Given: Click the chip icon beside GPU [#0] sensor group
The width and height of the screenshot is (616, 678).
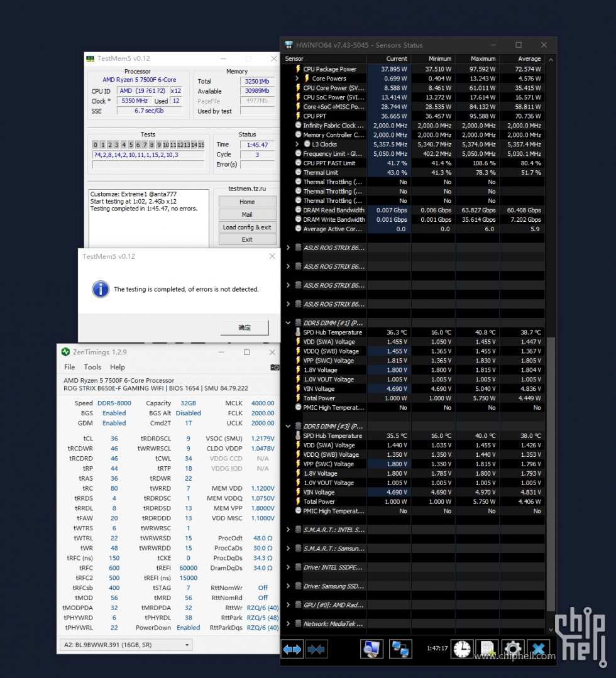Looking at the screenshot, I should coord(298,605).
